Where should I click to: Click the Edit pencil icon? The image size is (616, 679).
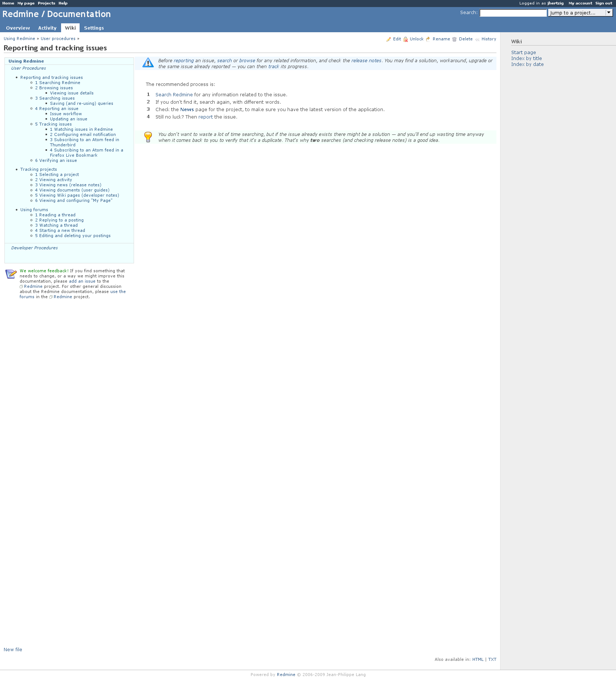pyautogui.click(x=388, y=39)
